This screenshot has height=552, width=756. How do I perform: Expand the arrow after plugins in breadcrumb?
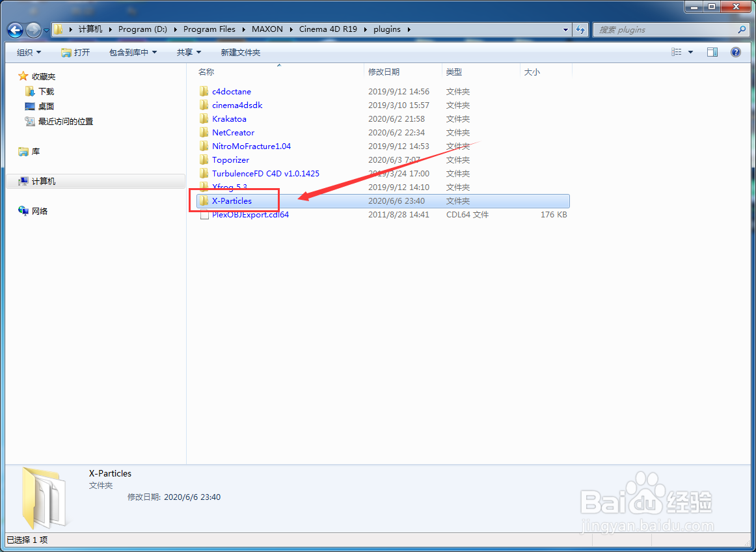click(409, 29)
